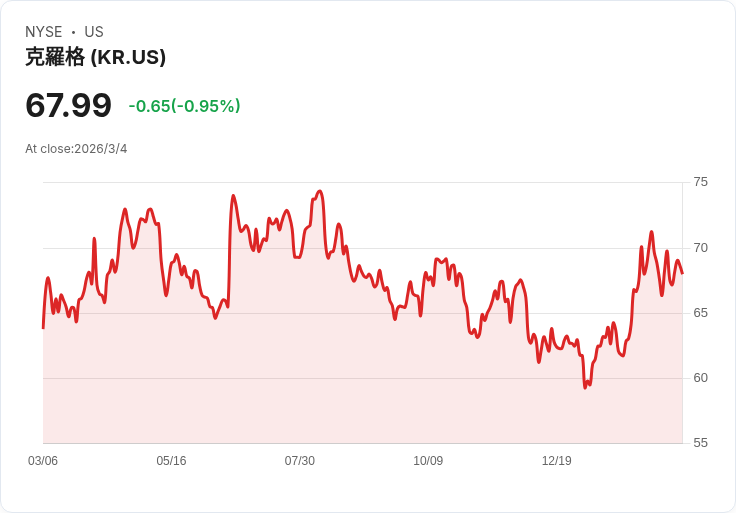The image size is (736, 513).
Task: Click the green -0.65(-0.95%) change value
Action: [x=184, y=106]
